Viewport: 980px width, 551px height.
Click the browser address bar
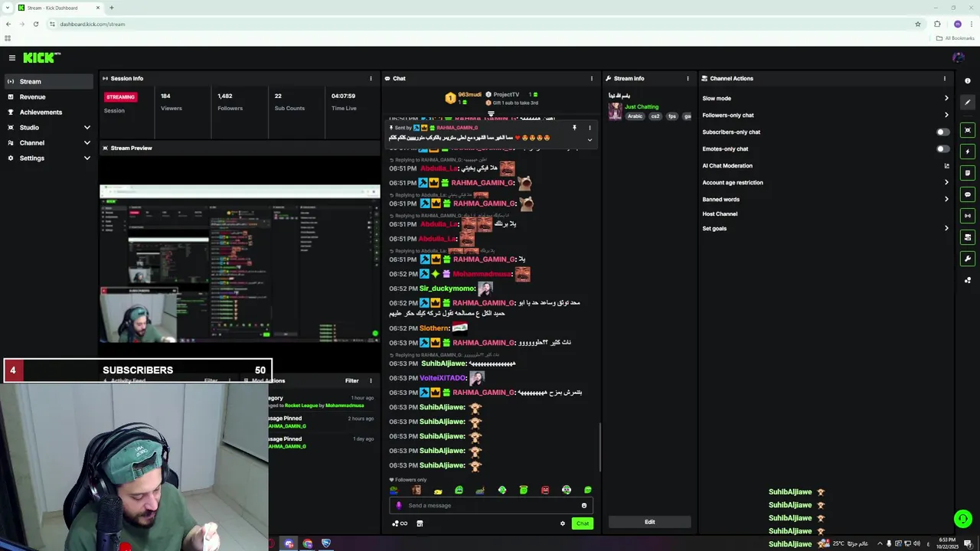click(482, 24)
